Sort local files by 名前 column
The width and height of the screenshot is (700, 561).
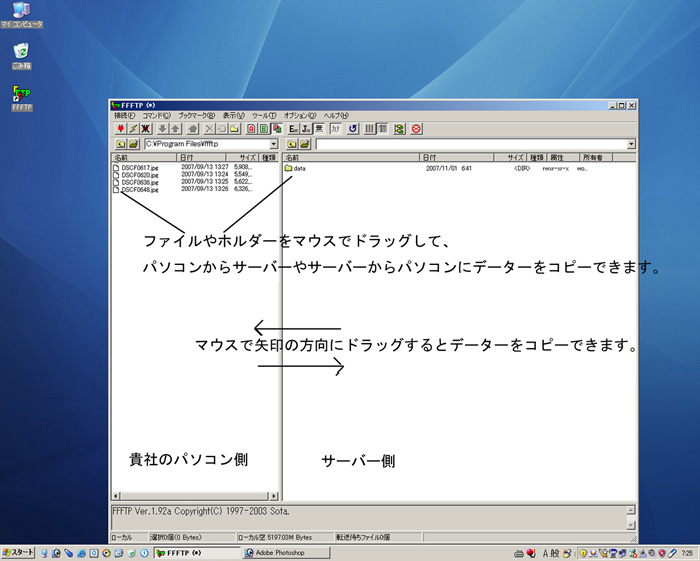(144, 158)
